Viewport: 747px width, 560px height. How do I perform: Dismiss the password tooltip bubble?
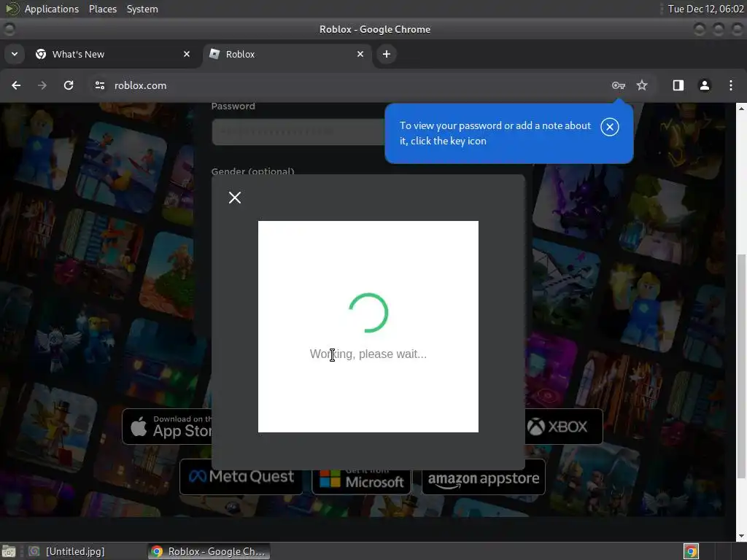coord(609,127)
